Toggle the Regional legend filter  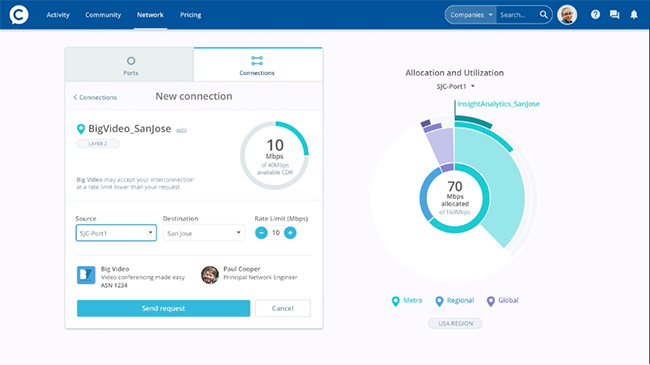pyautogui.click(x=454, y=301)
